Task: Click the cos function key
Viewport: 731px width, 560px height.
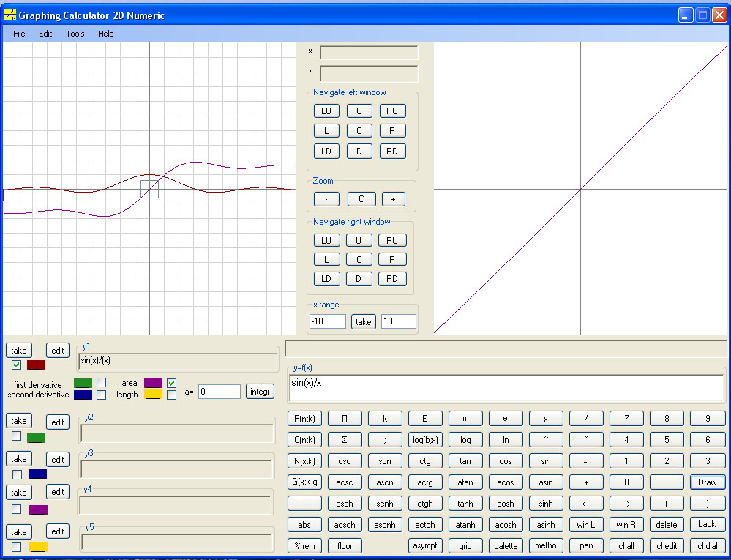Action: 506,461
